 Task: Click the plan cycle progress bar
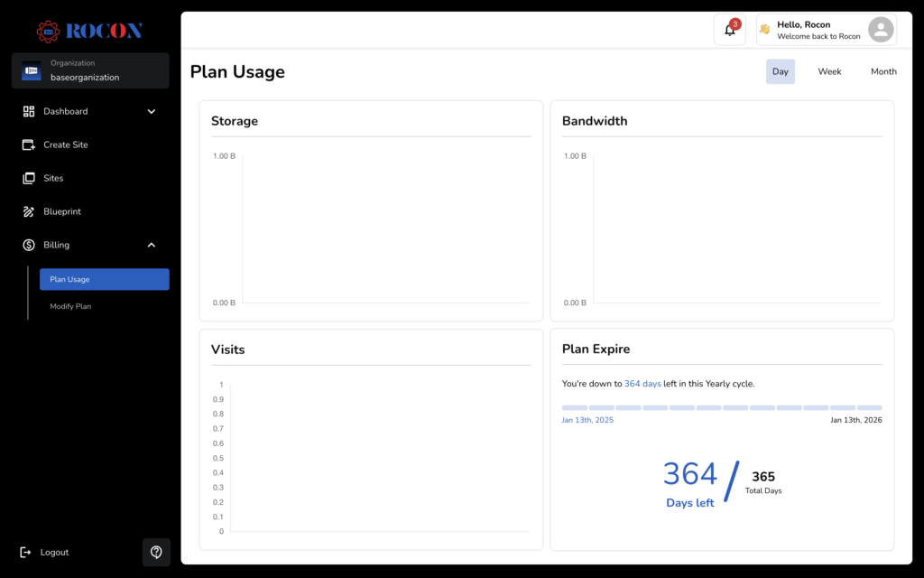(x=722, y=407)
